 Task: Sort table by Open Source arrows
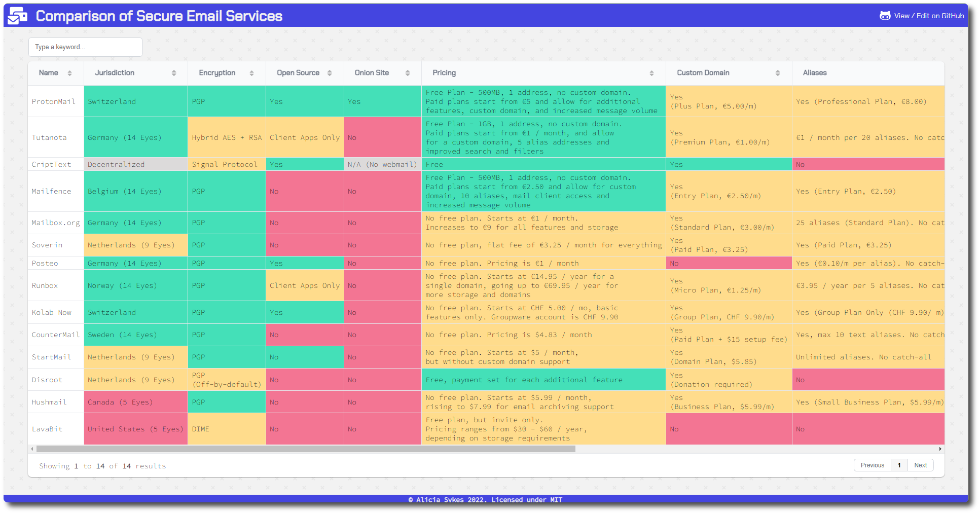330,74
